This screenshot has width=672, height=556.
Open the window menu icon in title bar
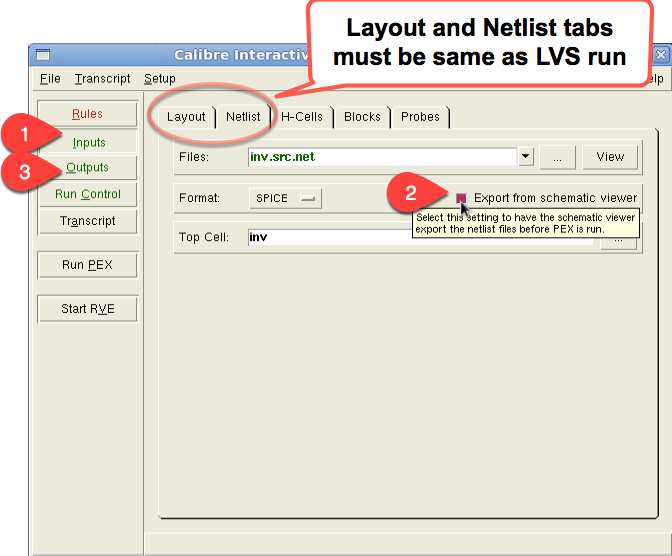42,55
